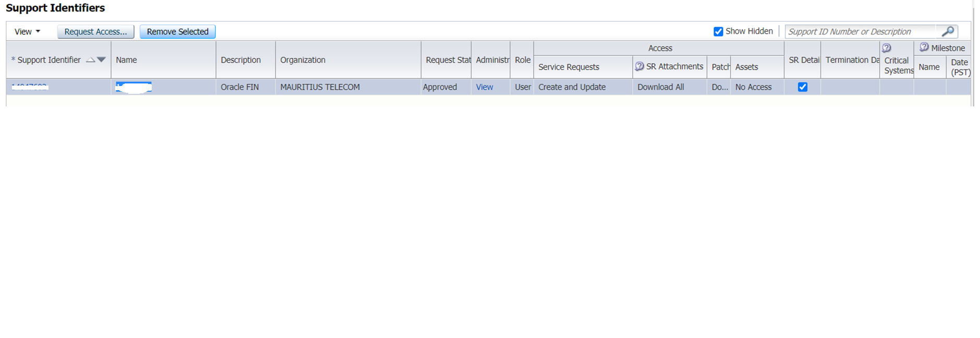Sort Support Identifier column descending

pyautogui.click(x=102, y=60)
